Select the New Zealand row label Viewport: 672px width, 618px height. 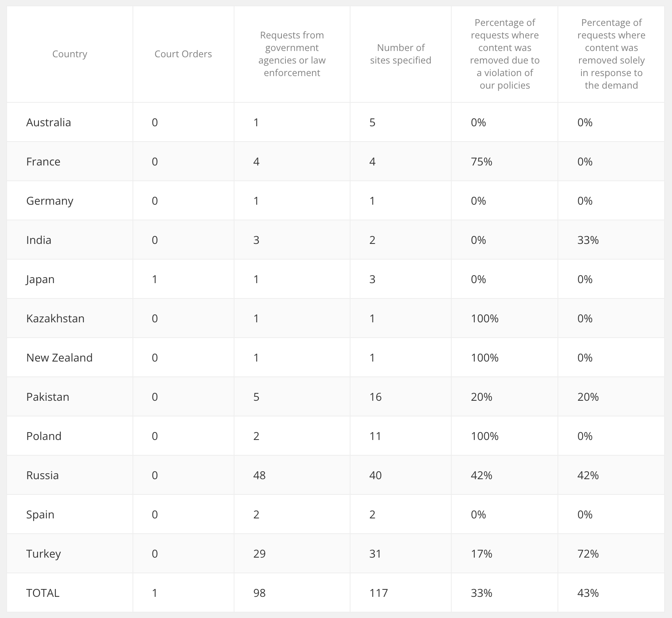click(x=59, y=358)
